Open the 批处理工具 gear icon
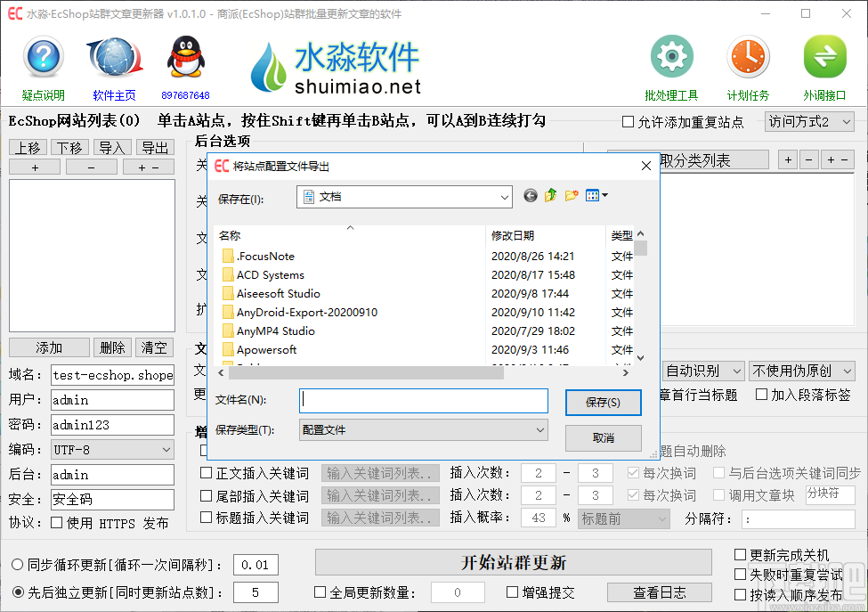 [671, 55]
